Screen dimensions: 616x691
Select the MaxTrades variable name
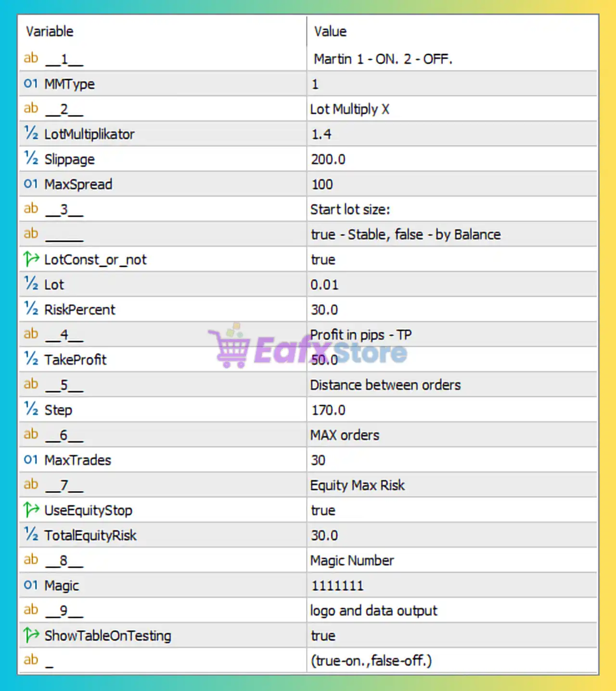(x=78, y=460)
